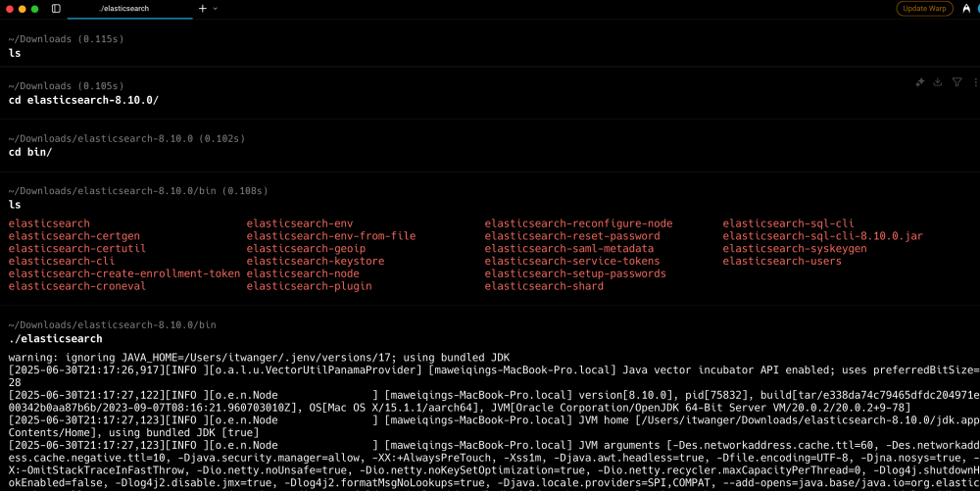The image size is (980, 491).
Task: Click the yellow minimize window button
Action: coord(22,8)
